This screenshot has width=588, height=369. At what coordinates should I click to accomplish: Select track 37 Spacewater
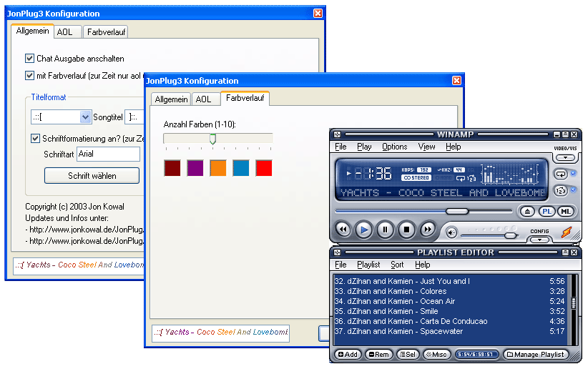[449, 332]
